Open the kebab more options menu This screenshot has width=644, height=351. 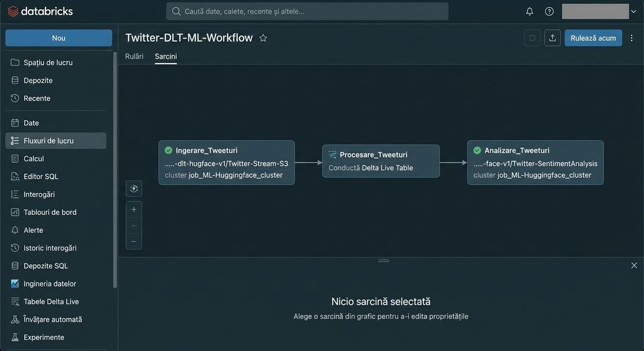pyautogui.click(x=632, y=38)
